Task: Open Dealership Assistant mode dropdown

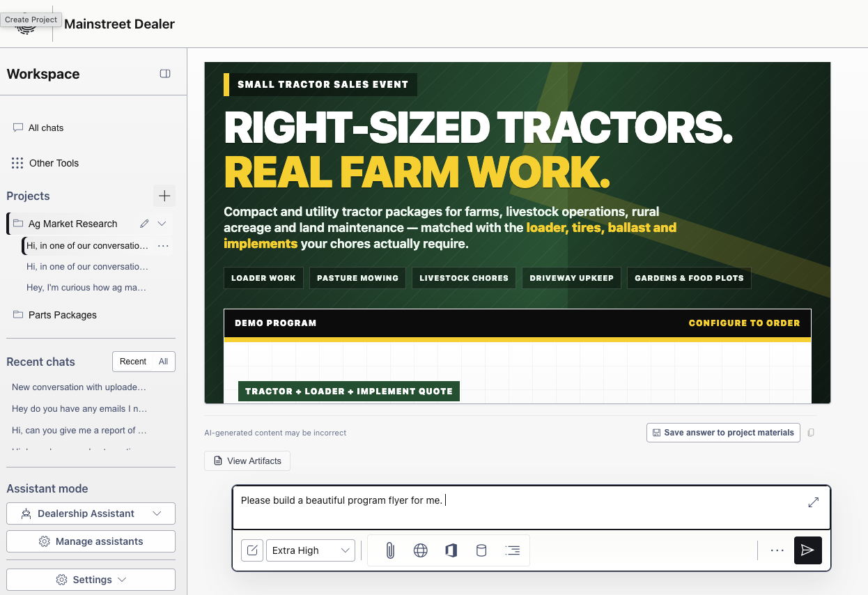Action: pos(91,513)
